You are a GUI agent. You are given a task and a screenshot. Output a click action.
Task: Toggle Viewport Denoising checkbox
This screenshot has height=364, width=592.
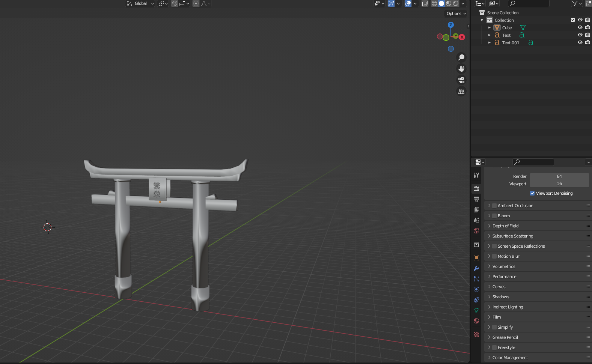(532, 193)
